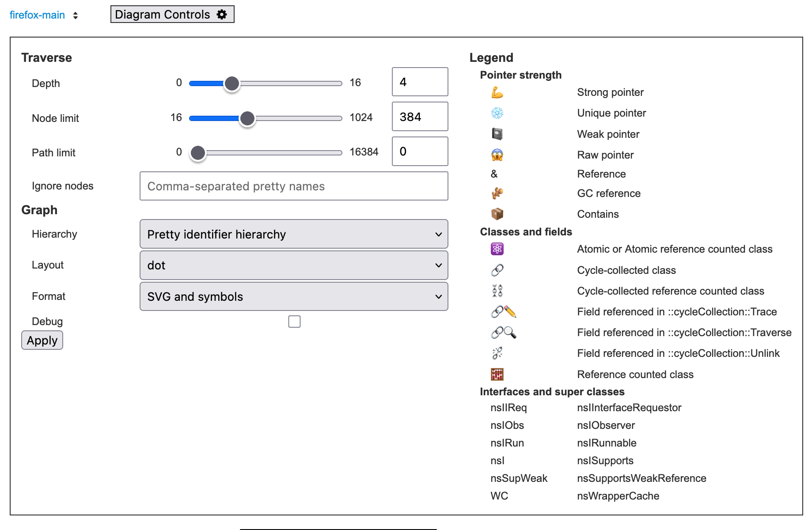
Task: Click the Atomic class atom symbol icon
Action: click(x=497, y=249)
